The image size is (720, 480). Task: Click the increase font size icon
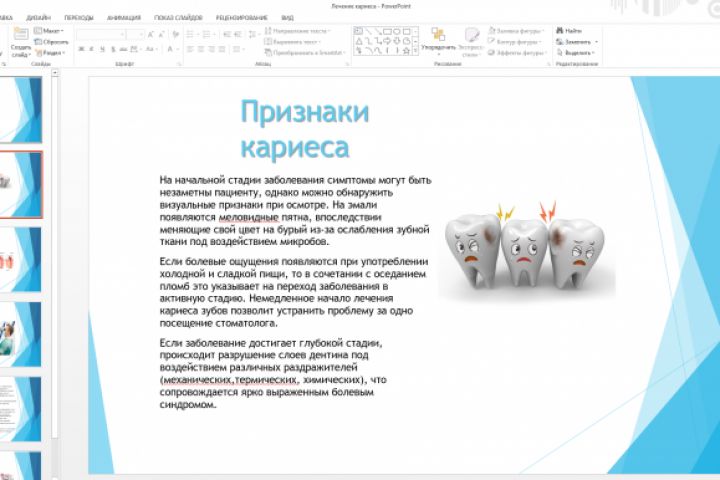point(150,34)
